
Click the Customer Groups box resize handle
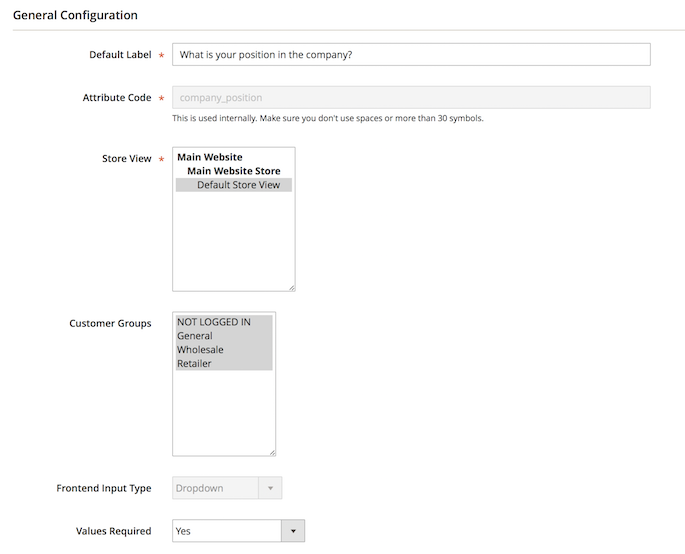pos(271,452)
